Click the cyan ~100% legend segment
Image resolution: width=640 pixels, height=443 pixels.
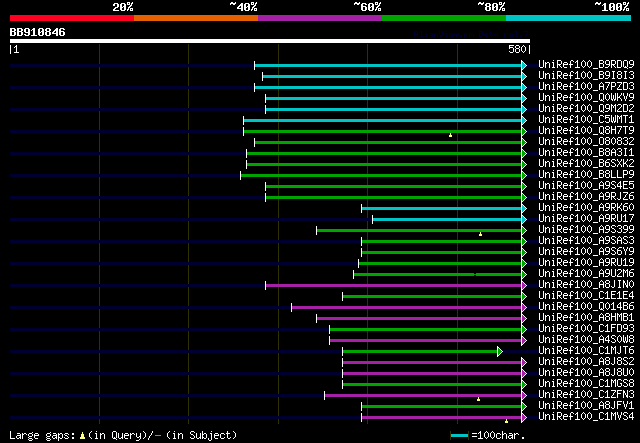[568, 18]
